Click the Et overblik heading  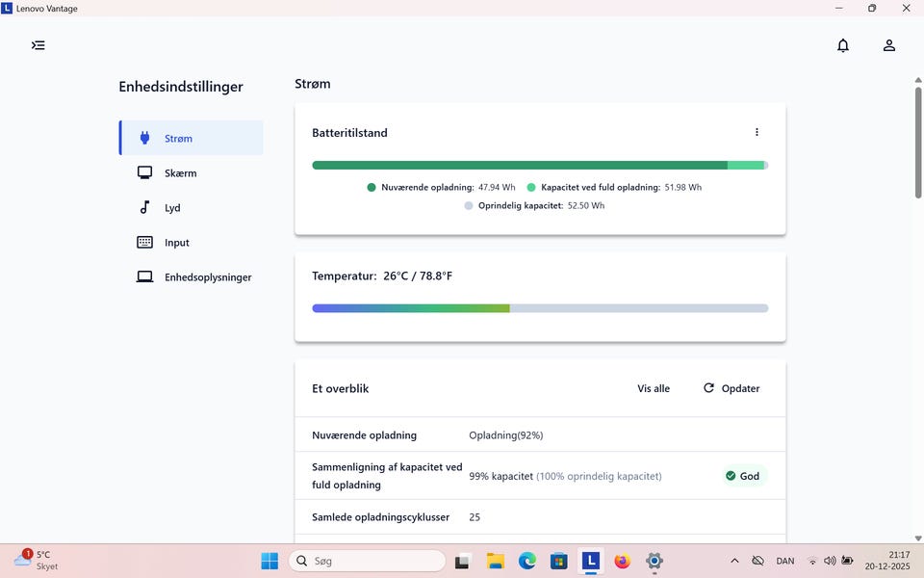(340, 388)
